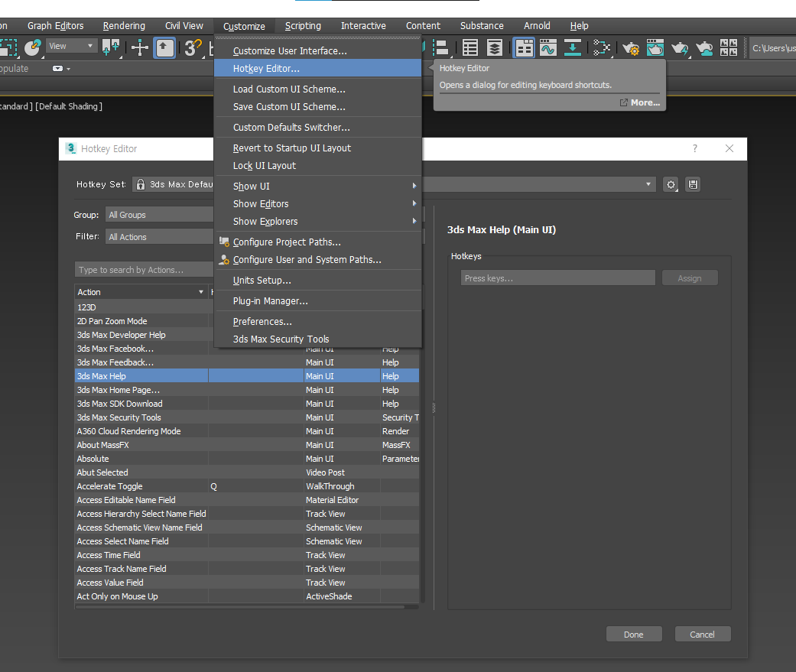Click the Window/Crossing selection icon
Viewport: 796px width, 672px height.
point(32,47)
